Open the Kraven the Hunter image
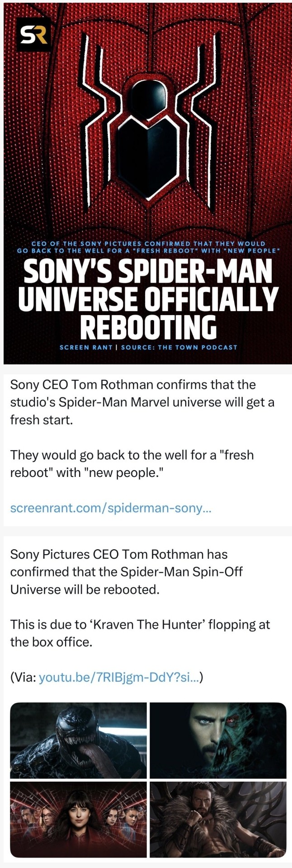 (x=218, y=819)
